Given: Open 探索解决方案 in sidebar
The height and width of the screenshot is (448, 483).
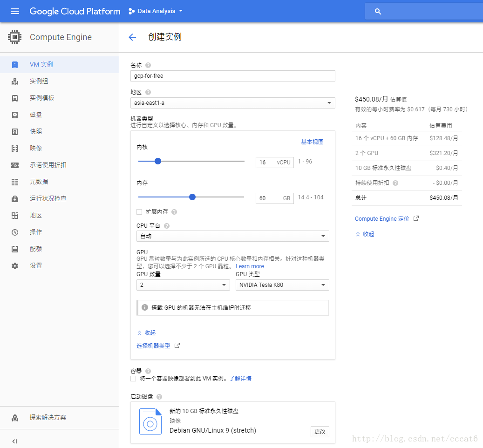Looking at the screenshot, I should [x=59, y=418].
